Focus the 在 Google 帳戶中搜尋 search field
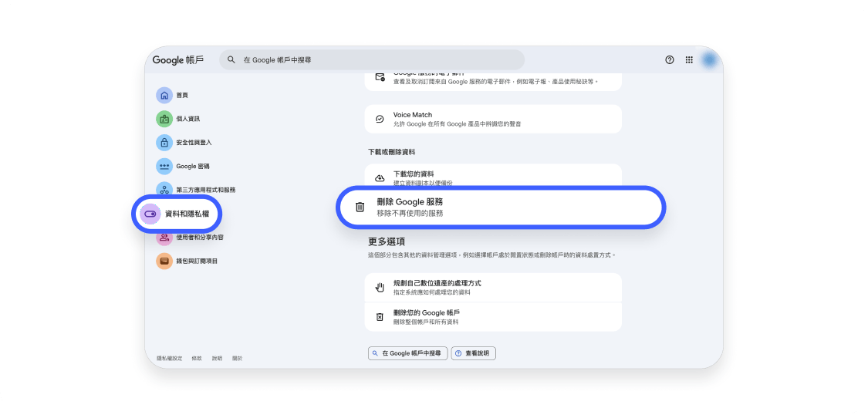 pyautogui.click(x=372, y=59)
